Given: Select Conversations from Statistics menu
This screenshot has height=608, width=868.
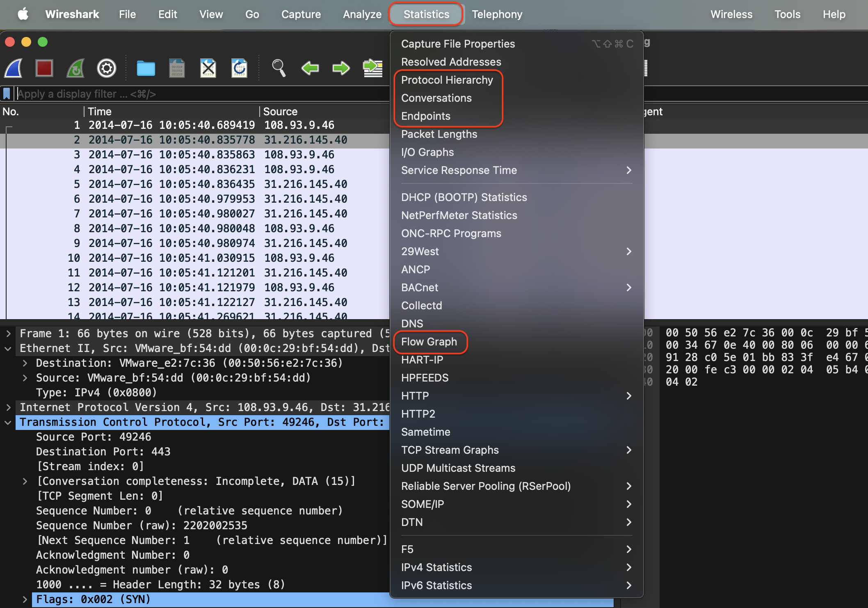Looking at the screenshot, I should pyautogui.click(x=436, y=97).
